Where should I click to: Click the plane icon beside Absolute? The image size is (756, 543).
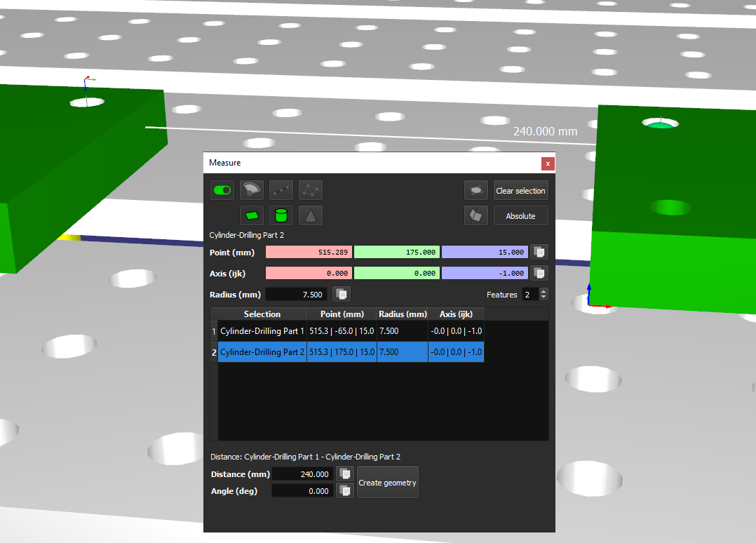[x=476, y=215]
